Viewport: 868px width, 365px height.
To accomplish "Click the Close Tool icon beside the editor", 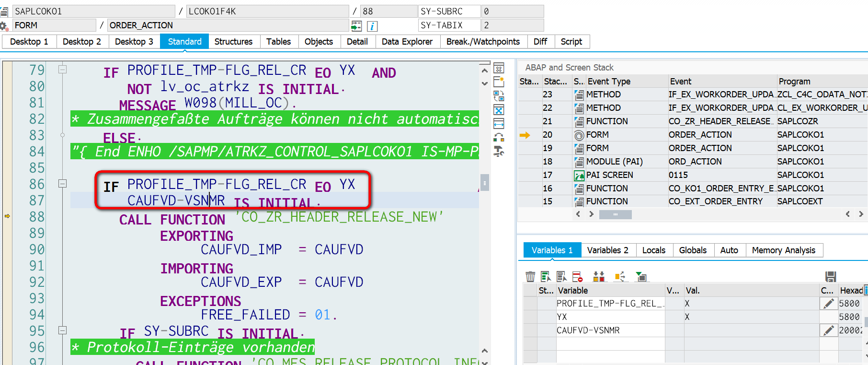I will point(499,69).
